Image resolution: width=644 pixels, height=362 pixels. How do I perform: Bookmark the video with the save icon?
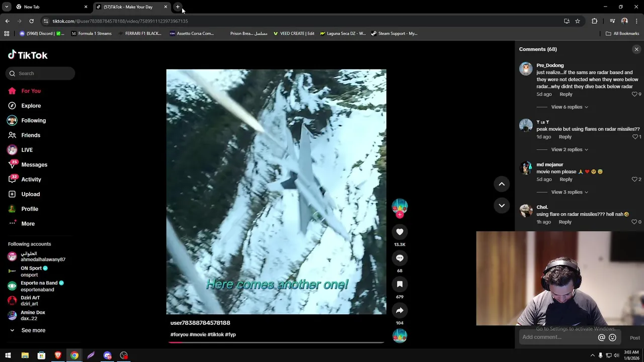399,284
